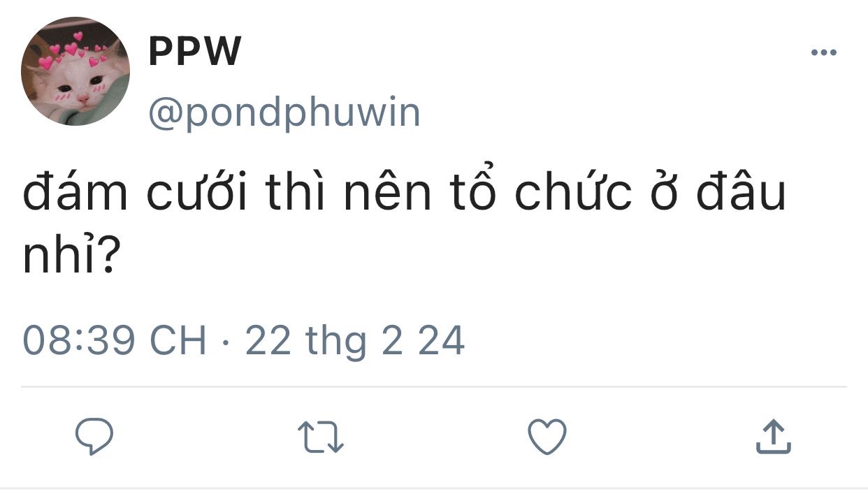Toggle retweet status for PPW's tweet
Screen dimensions: 868x501
[x=321, y=437]
